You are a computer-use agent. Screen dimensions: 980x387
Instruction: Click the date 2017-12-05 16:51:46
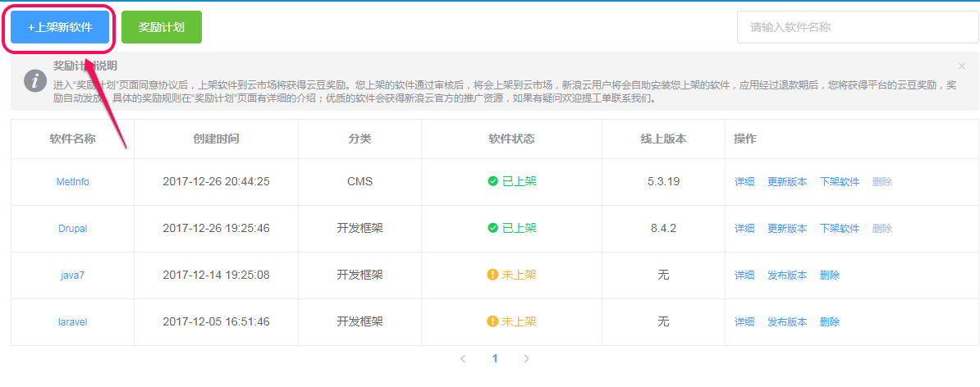216,322
